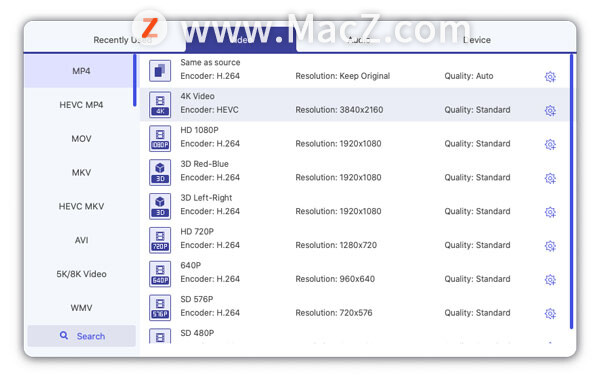
Task: Click Resolution: Keep Original text
Action: point(342,76)
